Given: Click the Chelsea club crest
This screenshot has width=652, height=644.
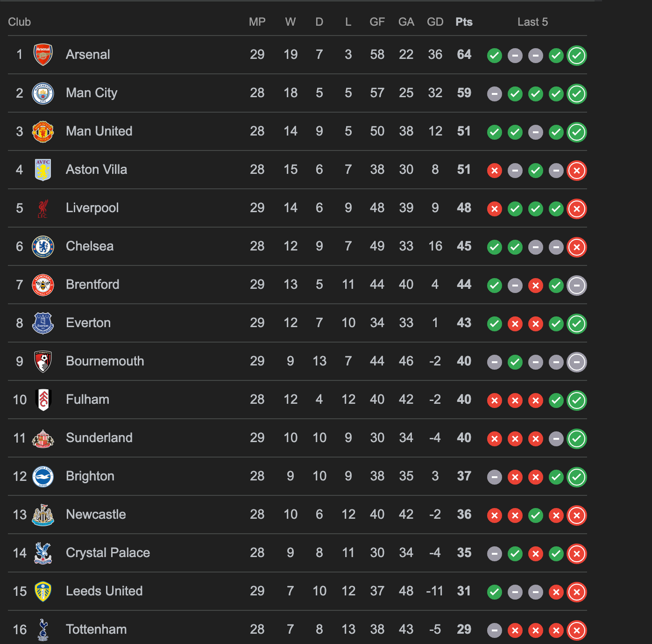Looking at the screenshot, I should [x=43, y=247].
